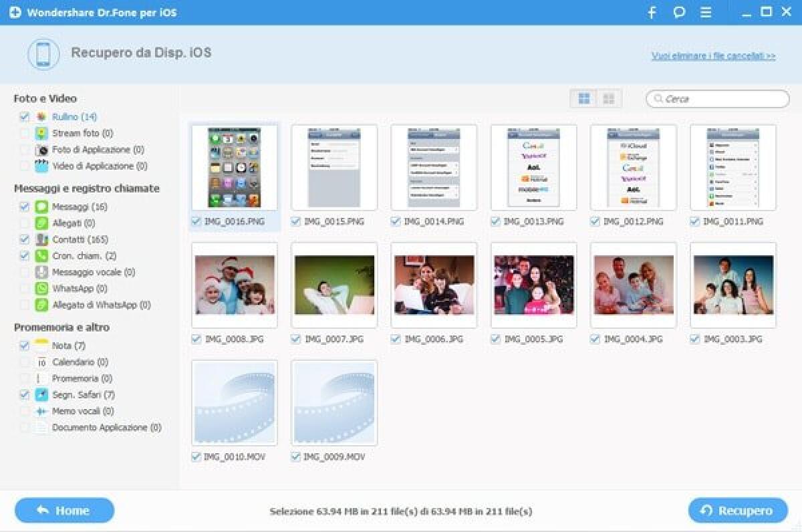Click the Home button
The image size is (802, 532).
63,510
